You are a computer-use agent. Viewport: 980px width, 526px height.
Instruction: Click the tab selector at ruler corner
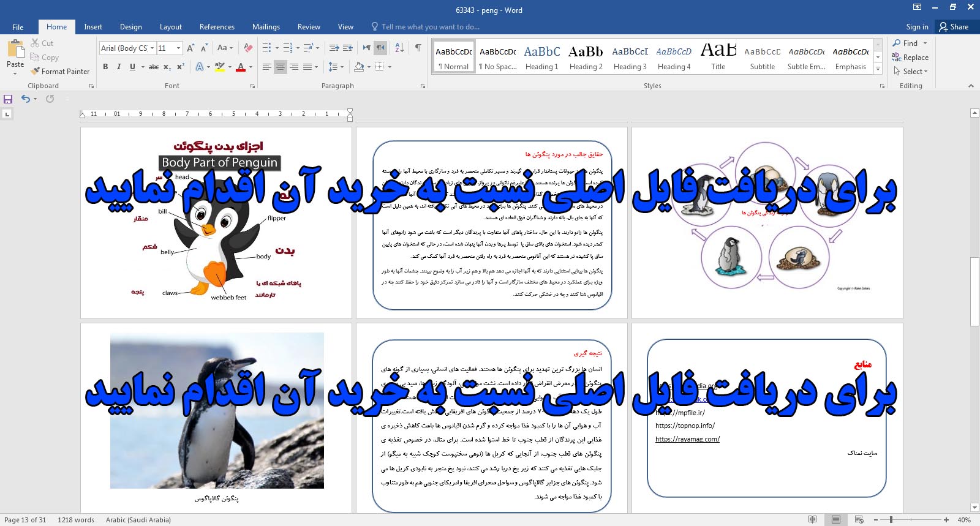click(x=7, y=114)
